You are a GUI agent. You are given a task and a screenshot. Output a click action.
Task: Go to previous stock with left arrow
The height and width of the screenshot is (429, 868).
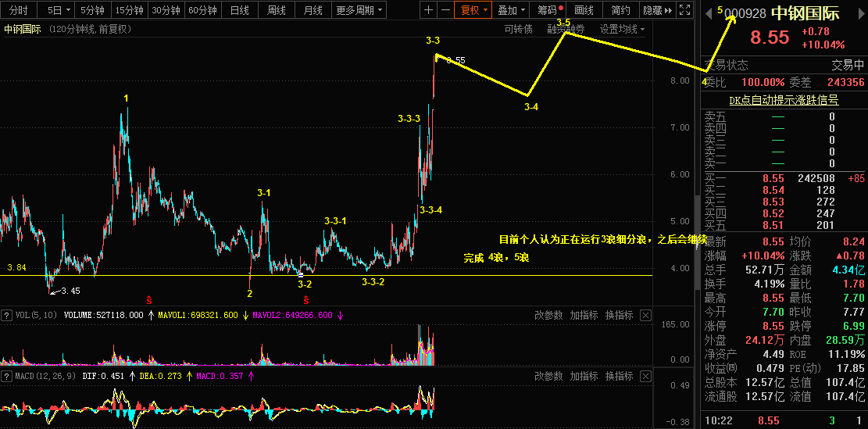(708, 16)
